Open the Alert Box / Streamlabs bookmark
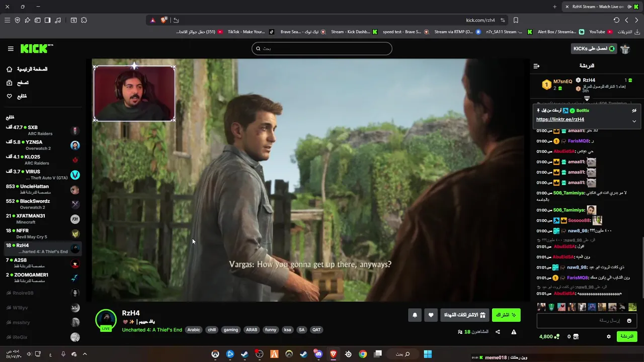644x362 pixels. pos(560,32)
